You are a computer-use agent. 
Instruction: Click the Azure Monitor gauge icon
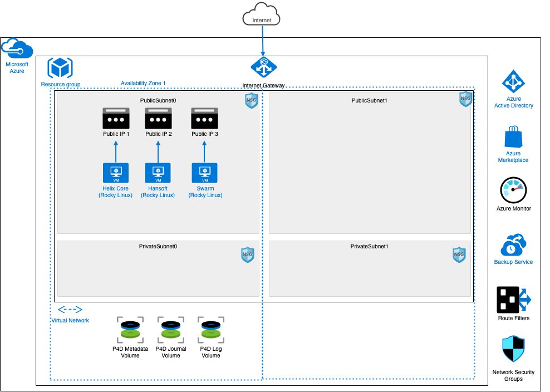coord(513,190)
